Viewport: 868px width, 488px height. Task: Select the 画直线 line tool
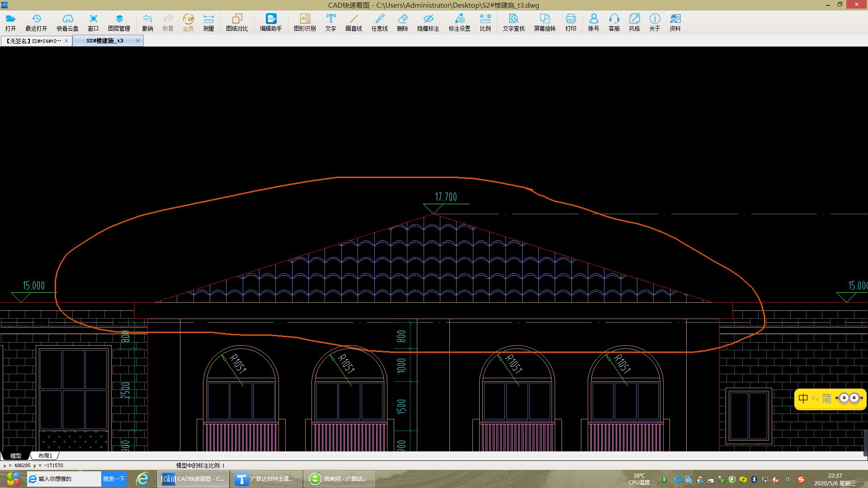tap(354, 23)
